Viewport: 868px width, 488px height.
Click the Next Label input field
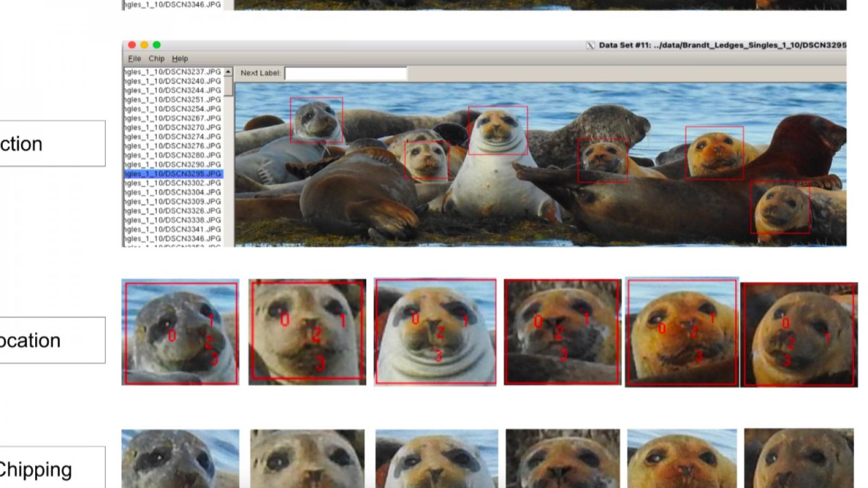tap(346, 73)
